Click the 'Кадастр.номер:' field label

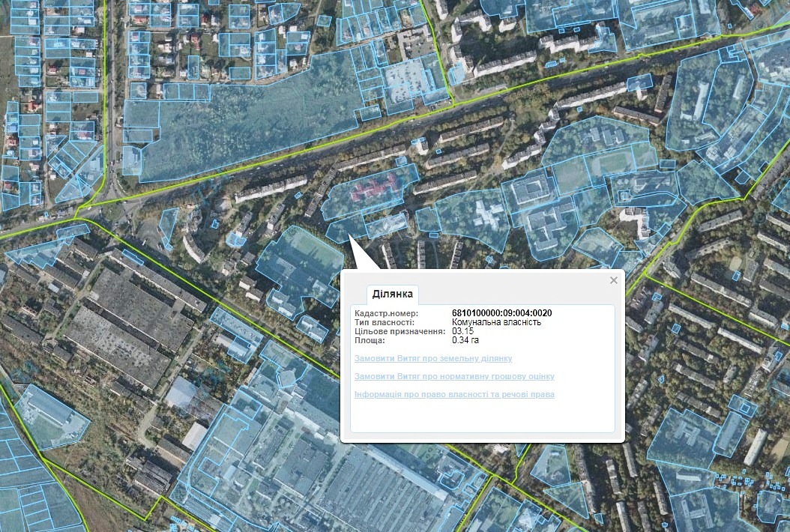[x=386, y=313]
